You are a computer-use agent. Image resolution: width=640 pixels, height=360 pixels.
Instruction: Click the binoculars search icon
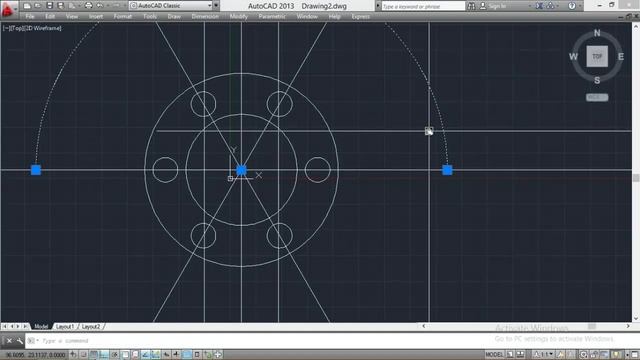pos(471,6)
